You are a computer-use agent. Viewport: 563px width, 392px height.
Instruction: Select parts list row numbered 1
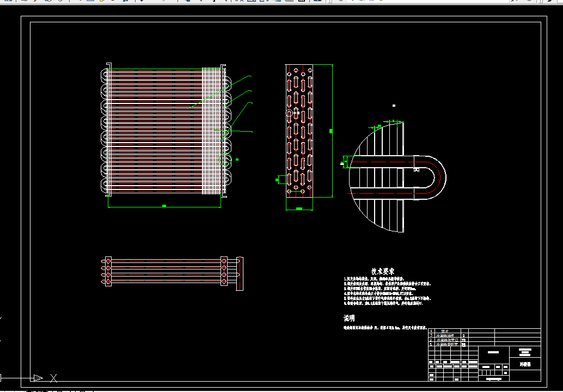[x=485, y=344]
